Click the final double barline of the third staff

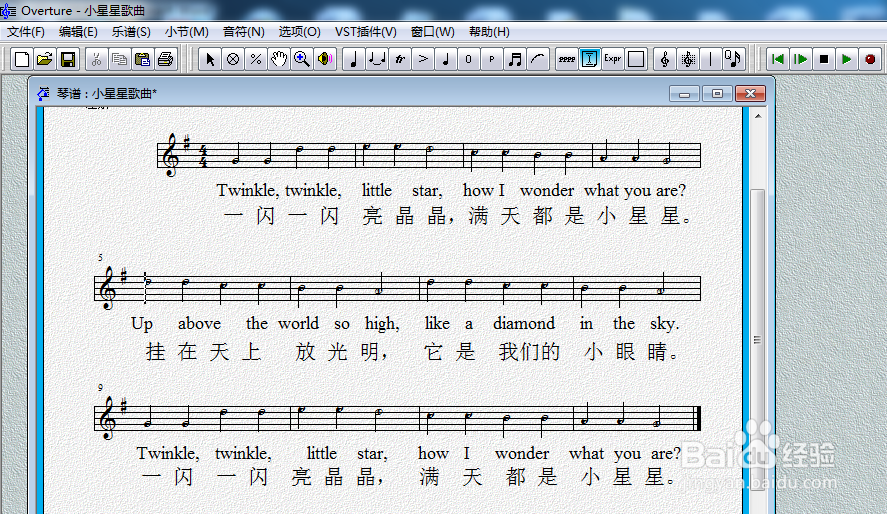pyautogui.click(x=697, y=418)
